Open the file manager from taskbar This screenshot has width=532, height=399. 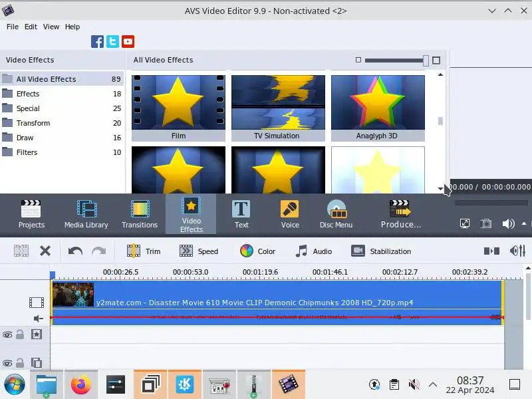point(47,385)
